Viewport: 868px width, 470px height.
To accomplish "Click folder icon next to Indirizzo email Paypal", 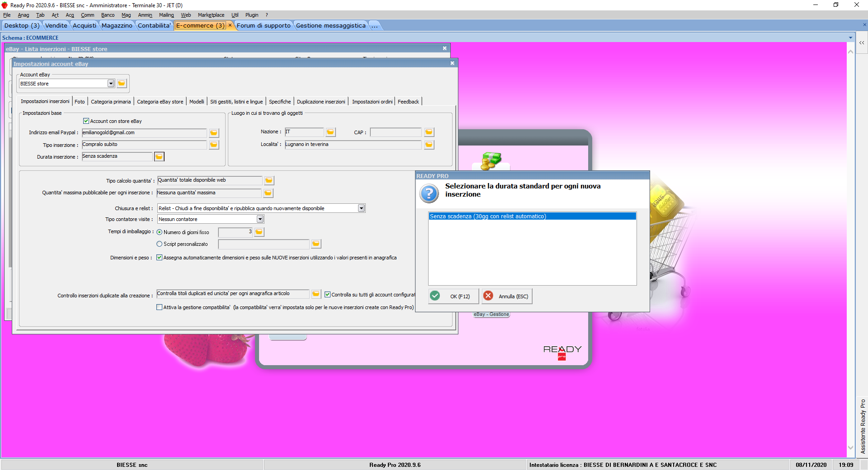I will click(x=214, y=133).
